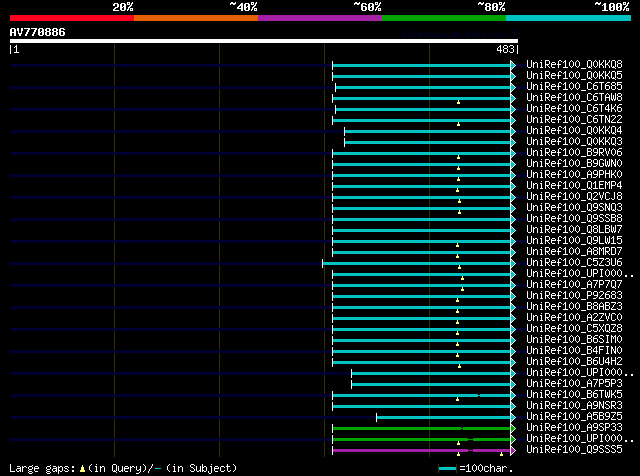Image resolution: width=640 pixels, height=476 pixels.
Task: Select the UniRef100_A9SP33 label
Action: tap(574, 428)
